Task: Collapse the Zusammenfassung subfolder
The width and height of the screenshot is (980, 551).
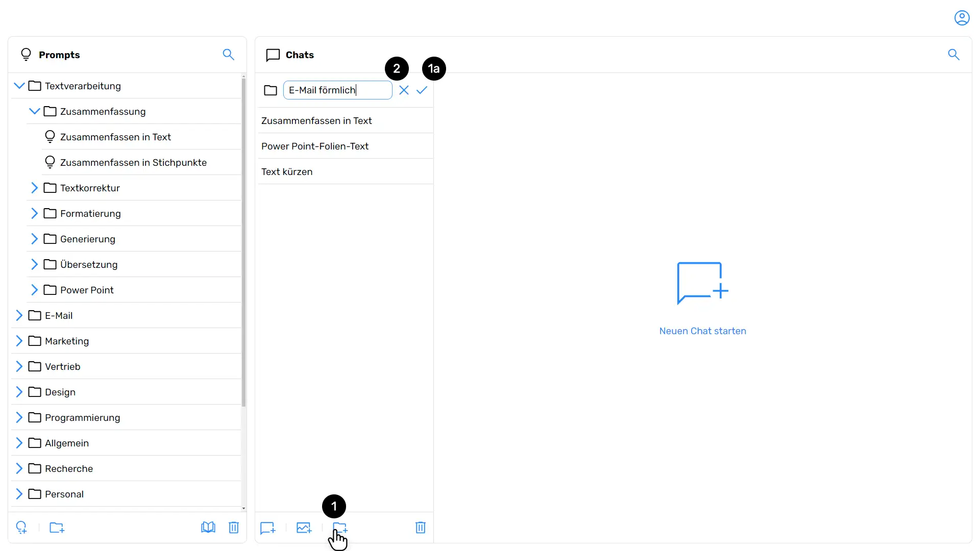Action: 35,110
